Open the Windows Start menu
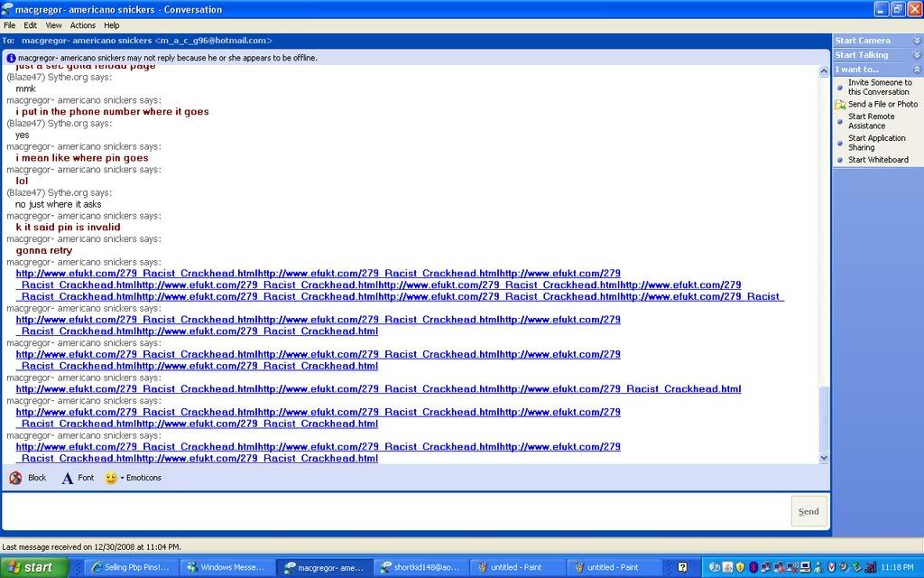Screen dimensions: 924x578 tap(35, 567)
